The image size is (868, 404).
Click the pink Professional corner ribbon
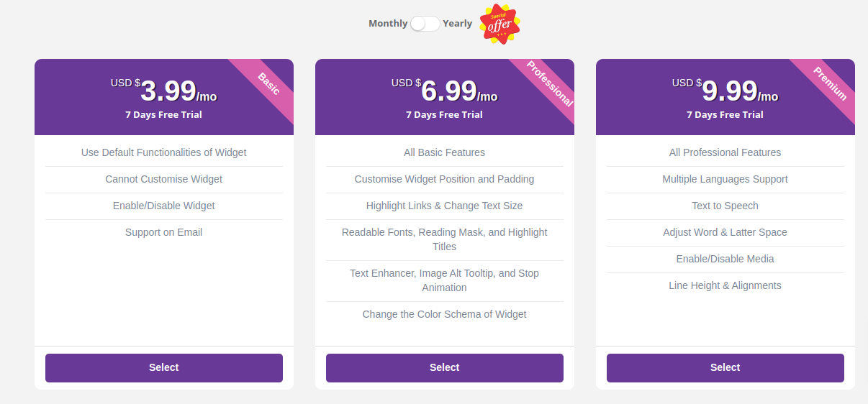[x=548, y=84]
